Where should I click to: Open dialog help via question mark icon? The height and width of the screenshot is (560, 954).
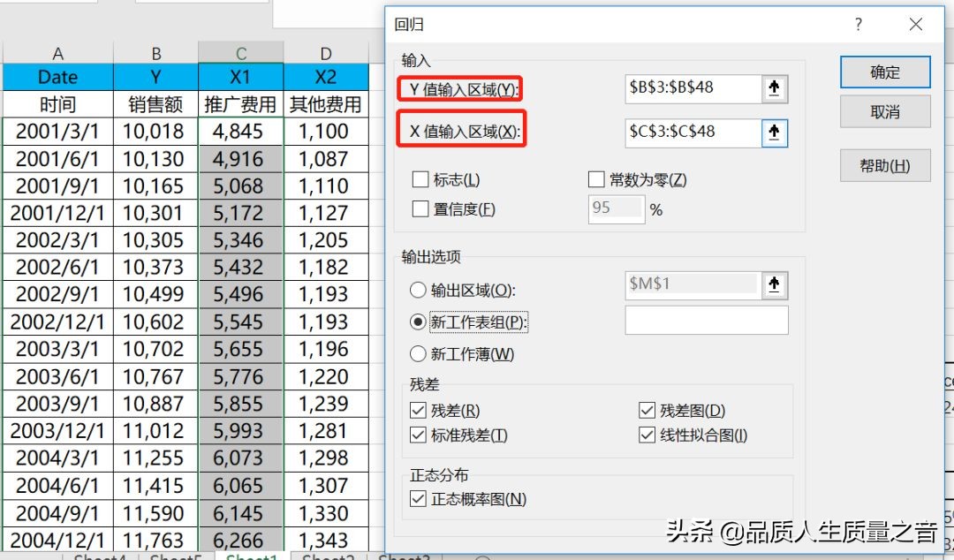pos(857,25)
